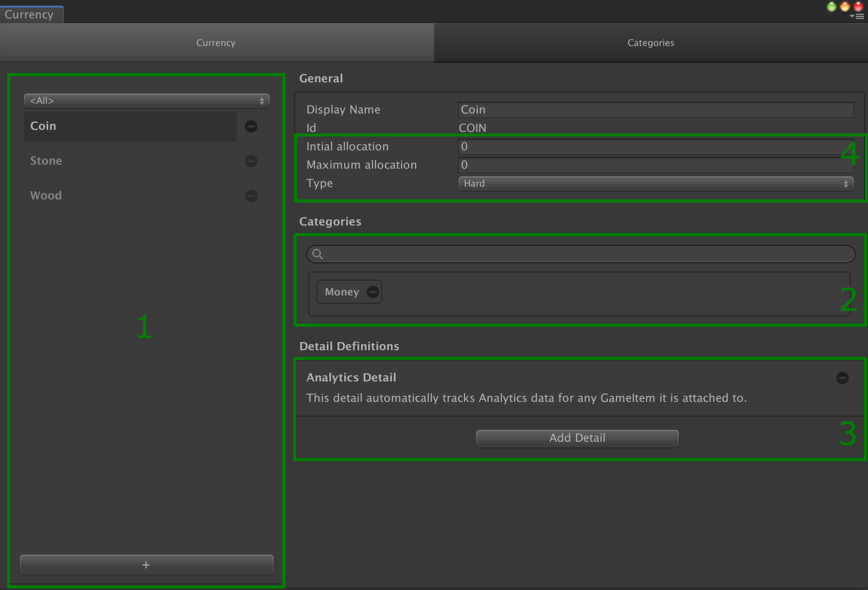This screenshot has height=590, width=868.
Task: Select the Currency window title tab
Action: click(x=31, y=14)
